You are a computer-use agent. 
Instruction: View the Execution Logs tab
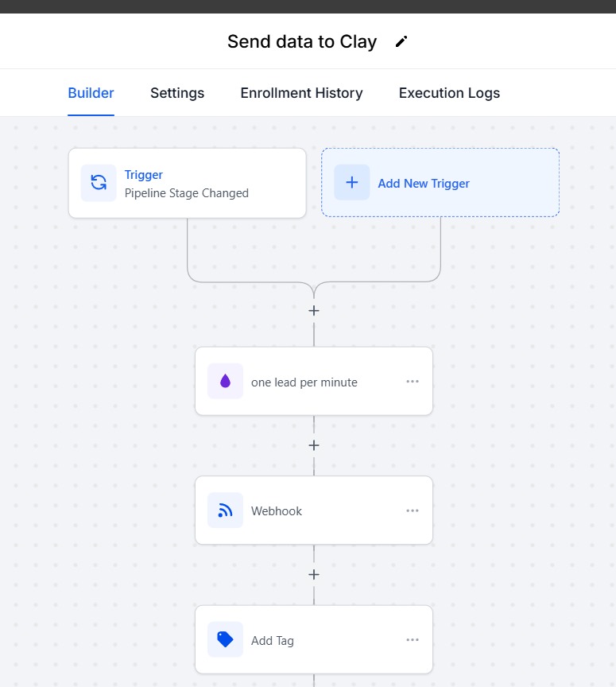click(449, 93)
